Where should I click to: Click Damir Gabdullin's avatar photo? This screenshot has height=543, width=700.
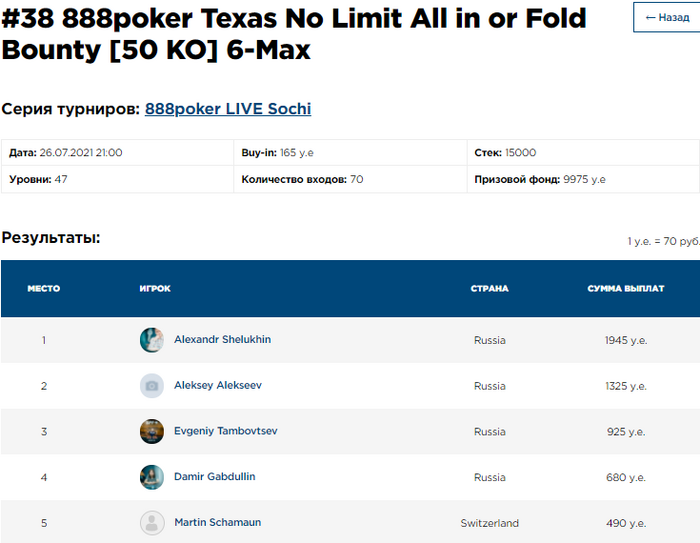tap(152, 477)
